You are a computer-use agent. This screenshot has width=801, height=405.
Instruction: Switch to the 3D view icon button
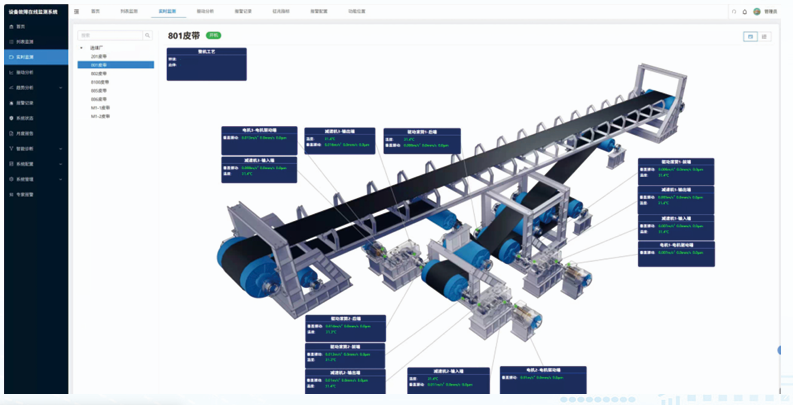pyautogui.click(x=750, y=36)
